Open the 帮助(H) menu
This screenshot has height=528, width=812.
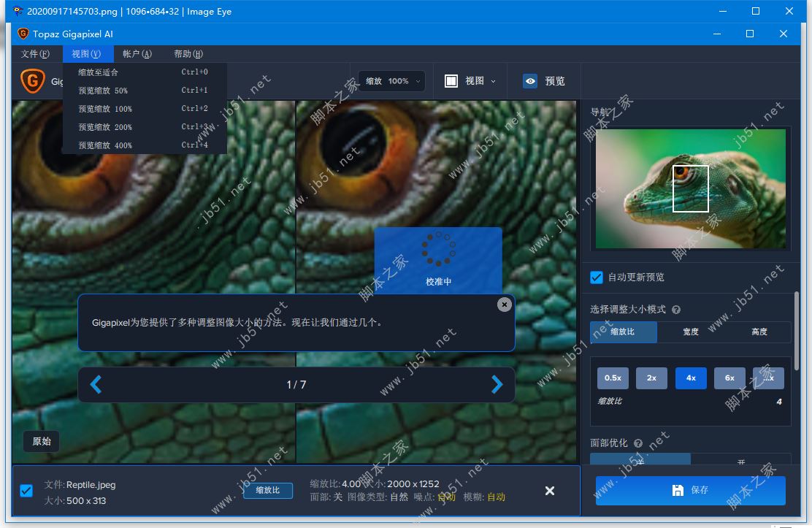188,54
